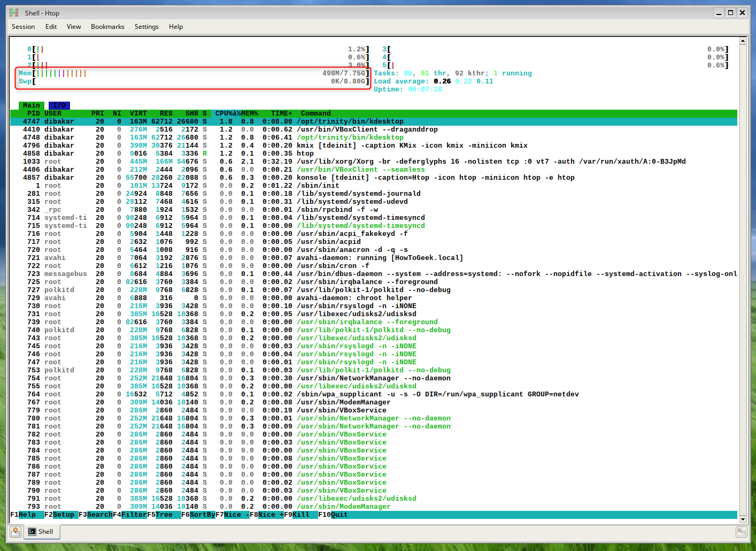
Task: Open the Bookmarks menu
Action: (x=107, y=26)
